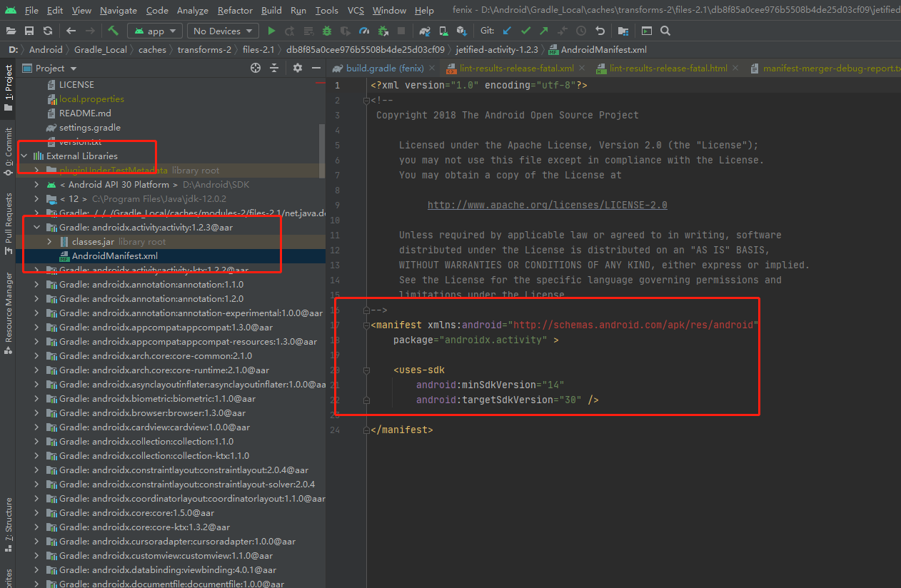Fold the uses-sdk element in the editor

(366, 370)
